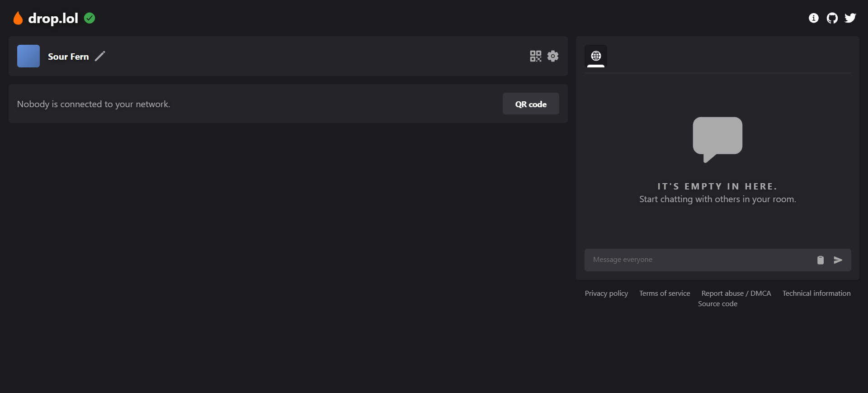Click the blue avatar color square
The width and height of the screenshot is (868, 393).
click(x=28, y=56)
